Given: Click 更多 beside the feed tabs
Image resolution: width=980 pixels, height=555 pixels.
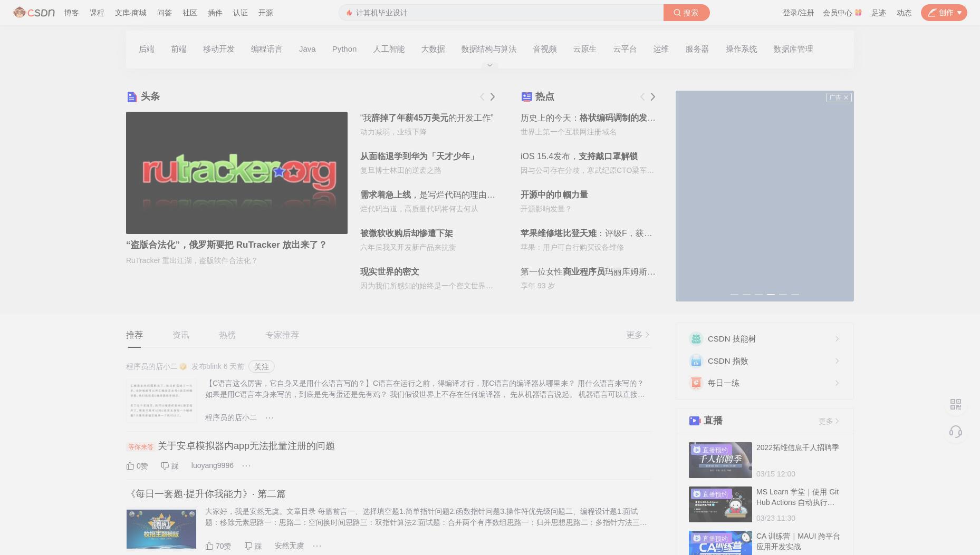Looking at the screenshot, I should point(638,335).
